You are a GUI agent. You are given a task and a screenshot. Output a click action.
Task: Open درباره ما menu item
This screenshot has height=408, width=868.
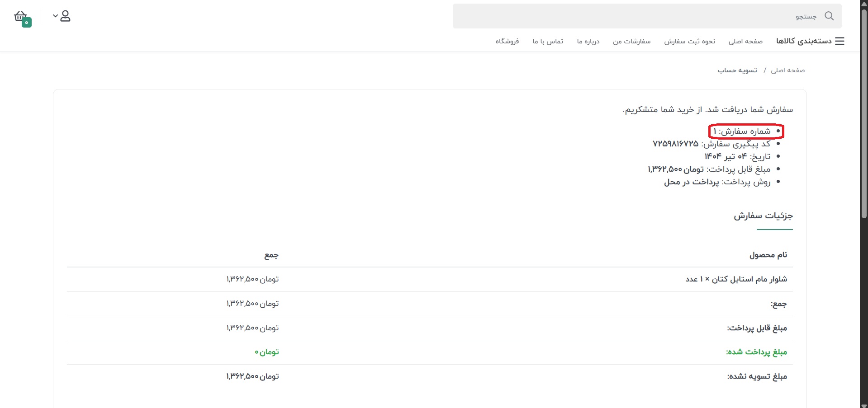click(588, 41)
